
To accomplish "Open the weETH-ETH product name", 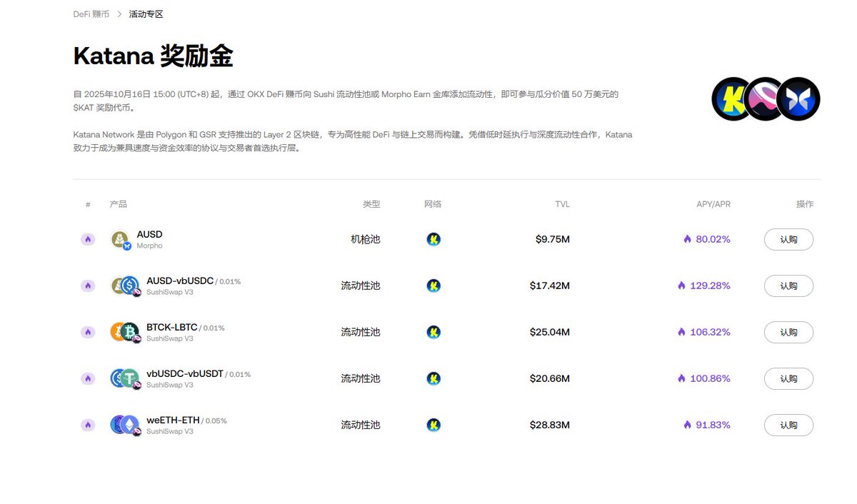I will click(x=173, y=420).
